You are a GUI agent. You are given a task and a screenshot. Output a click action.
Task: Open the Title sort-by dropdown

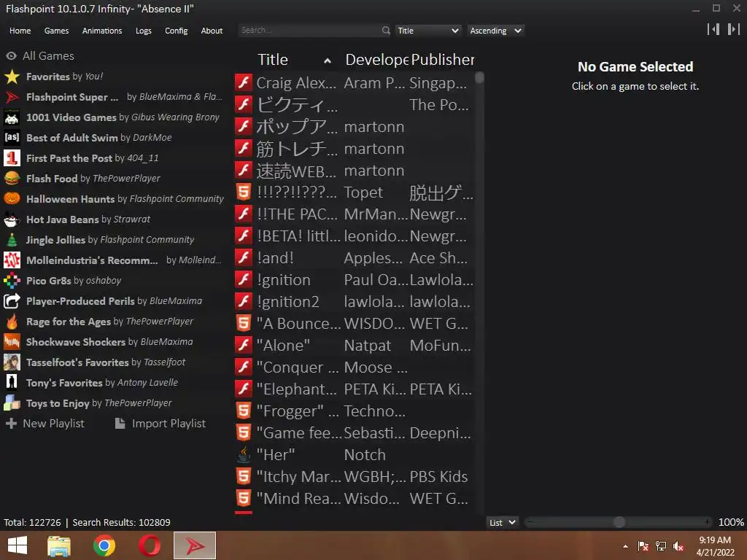(427, 31)
